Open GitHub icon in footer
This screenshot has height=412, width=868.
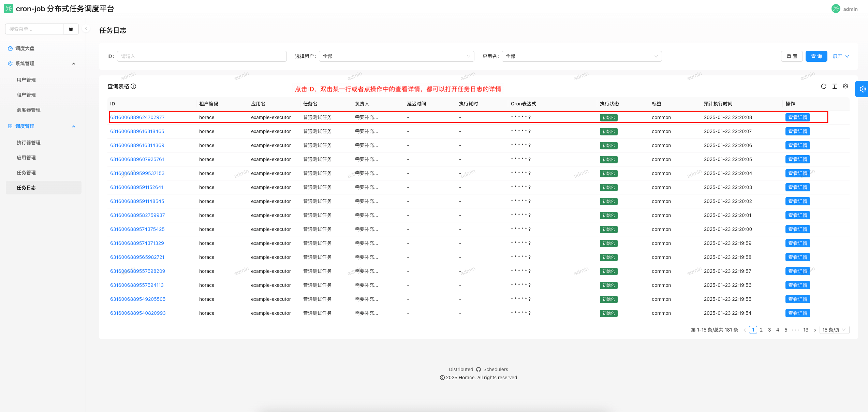click(x=479, y=369)
